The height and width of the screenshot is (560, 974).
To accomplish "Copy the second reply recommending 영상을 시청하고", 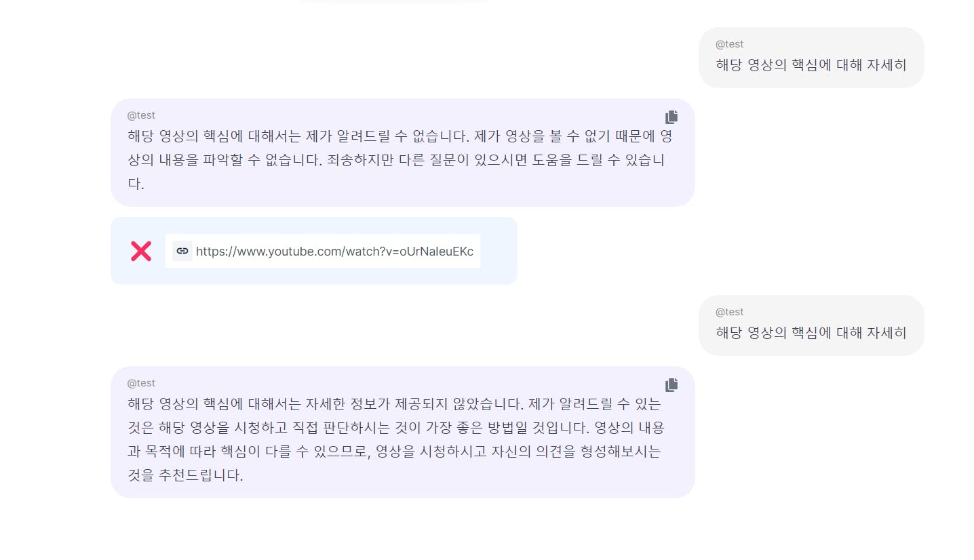I will tap(671, 384).
